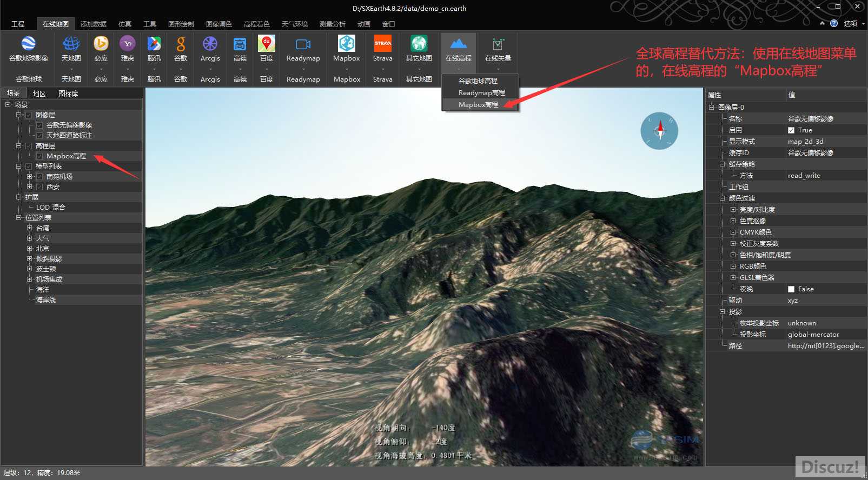Check the 夜晚 False checkbox
The image size is (868, 480).
791,289
